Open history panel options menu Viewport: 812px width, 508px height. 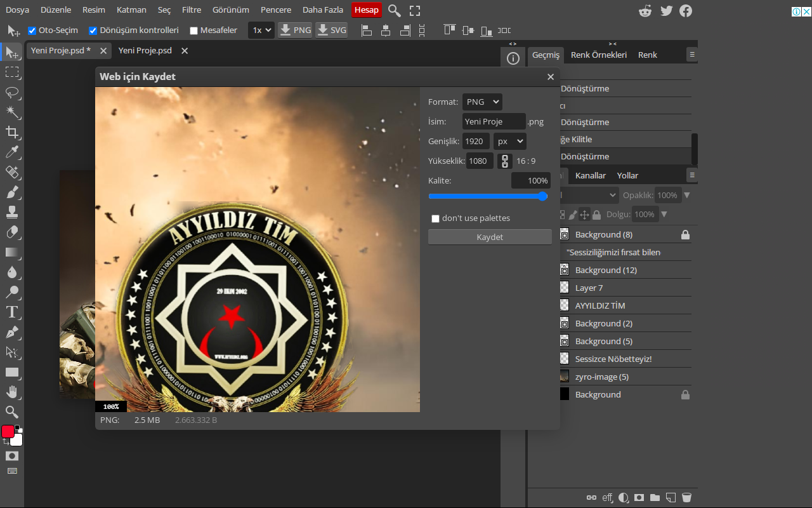pyautogui.click(x=692, y=55)
